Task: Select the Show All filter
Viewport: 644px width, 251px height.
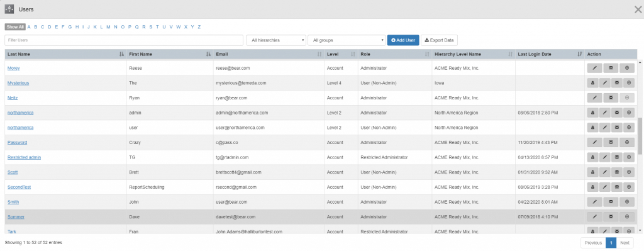Action: [x=15, y=27]
